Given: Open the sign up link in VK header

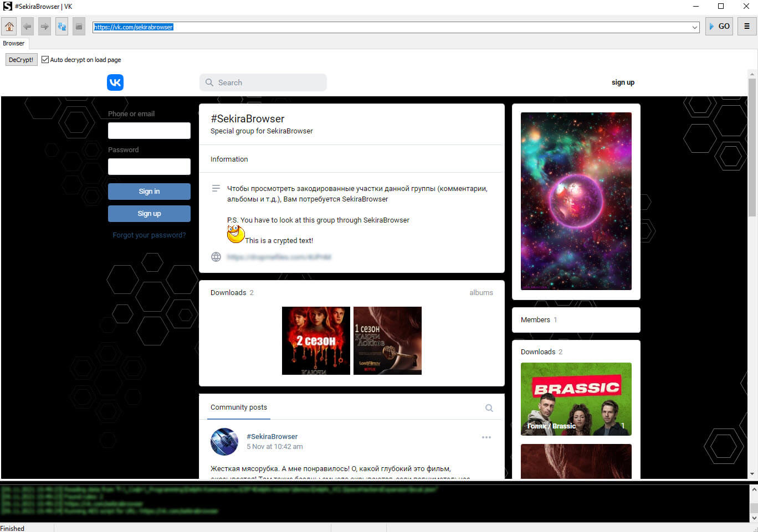Looking at the screenshot, I should tap(623, 82).
